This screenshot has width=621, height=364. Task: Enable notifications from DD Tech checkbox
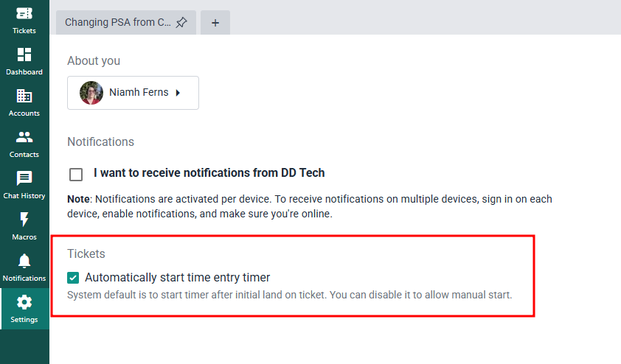point(76,174)
